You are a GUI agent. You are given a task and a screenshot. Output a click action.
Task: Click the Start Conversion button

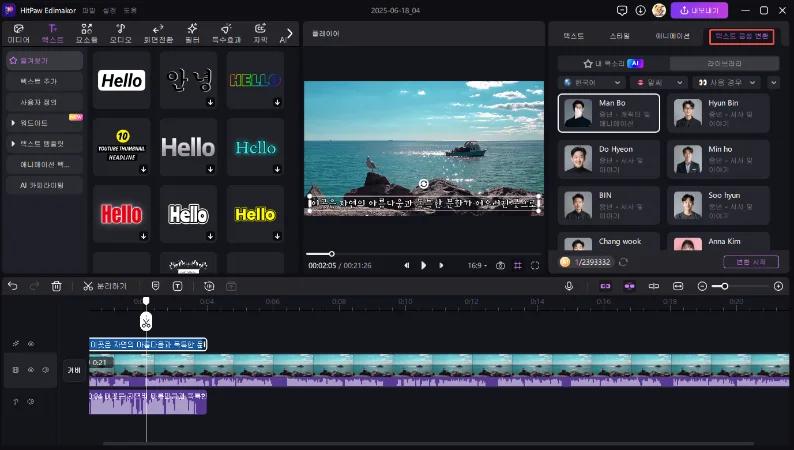[x=750, y=262]
